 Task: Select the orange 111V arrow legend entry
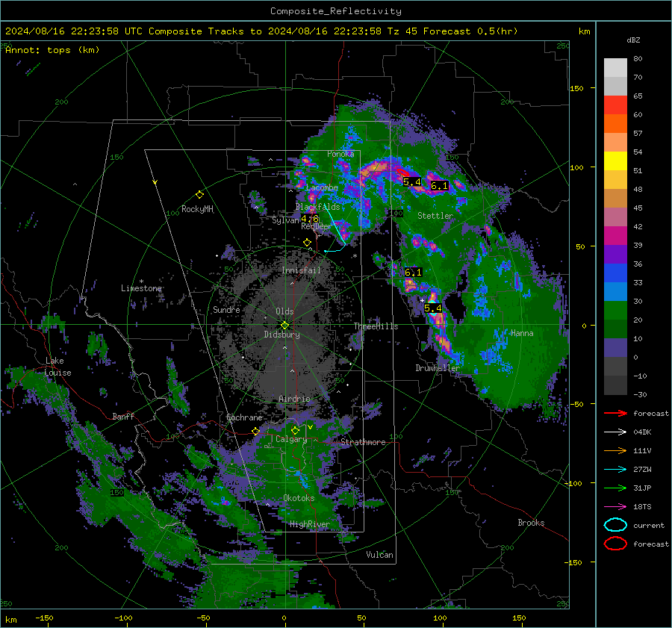615,450
